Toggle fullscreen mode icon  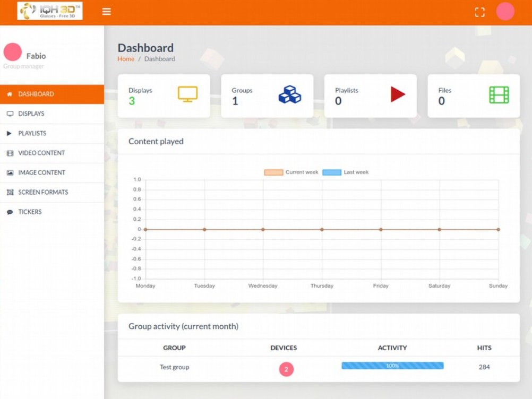[x=479, y=12]
